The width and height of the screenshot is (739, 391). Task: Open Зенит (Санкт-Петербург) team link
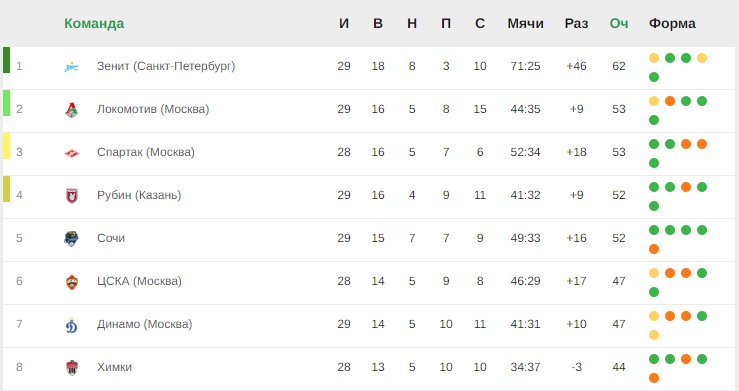[166, 66]
